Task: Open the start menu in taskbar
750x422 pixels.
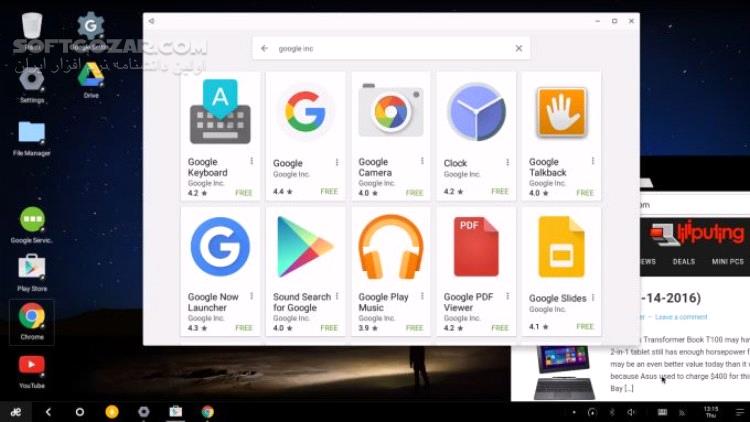Action: tap(16, 412)
